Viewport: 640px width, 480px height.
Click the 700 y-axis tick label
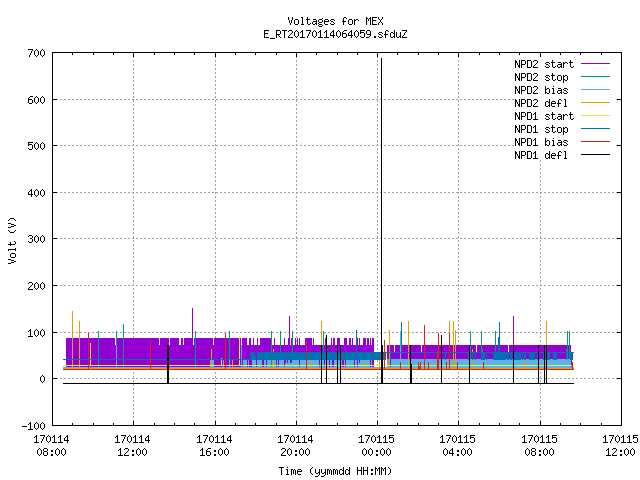pyautogui.click(x=36, y=53)
